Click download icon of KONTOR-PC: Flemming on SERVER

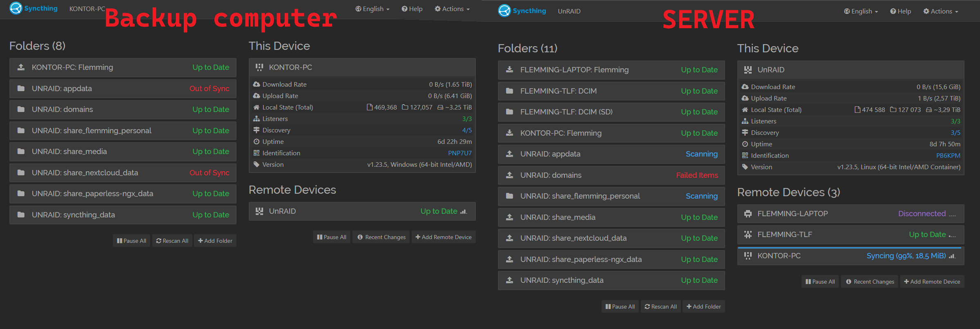[x=509, y=133]
